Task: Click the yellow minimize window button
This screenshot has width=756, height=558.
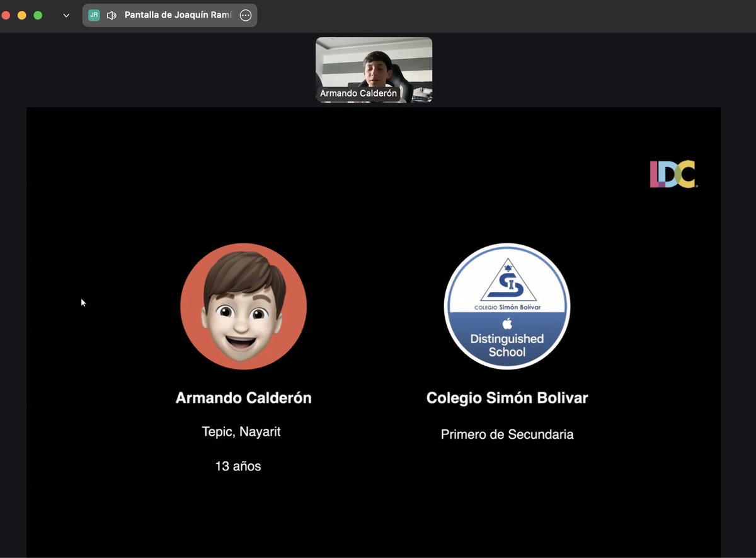Action: pos(22,16)
